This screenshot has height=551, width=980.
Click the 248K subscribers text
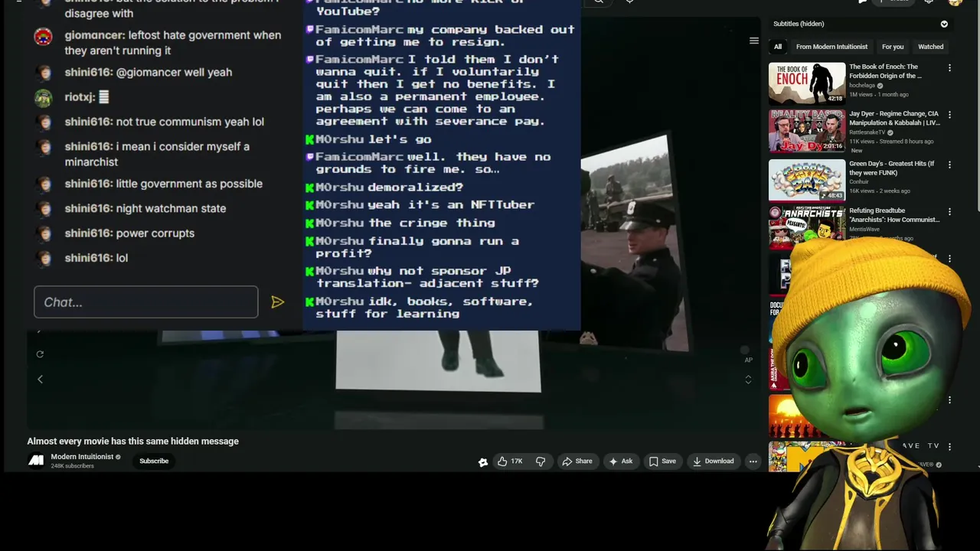pos(73,466)
